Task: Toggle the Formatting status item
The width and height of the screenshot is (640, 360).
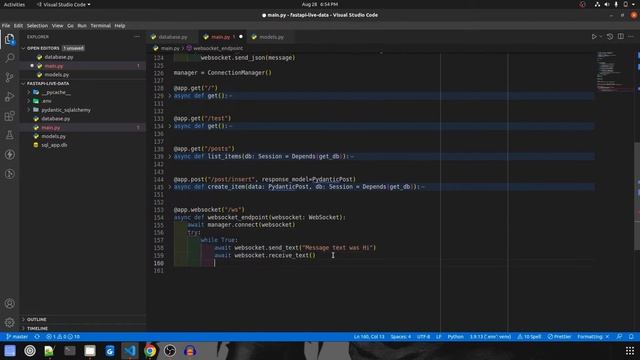Action: (593, 337)
